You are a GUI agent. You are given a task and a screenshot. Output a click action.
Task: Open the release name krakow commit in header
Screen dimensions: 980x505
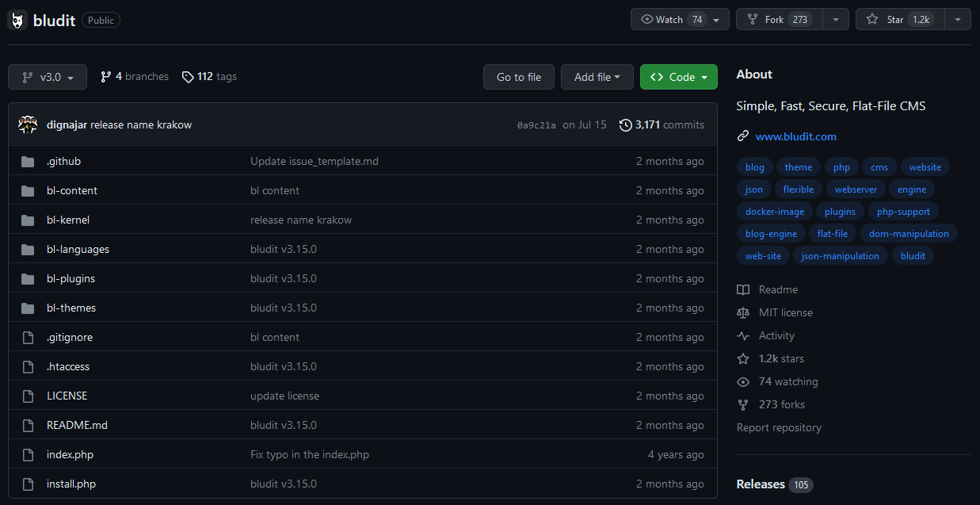[x=141, y=124]
